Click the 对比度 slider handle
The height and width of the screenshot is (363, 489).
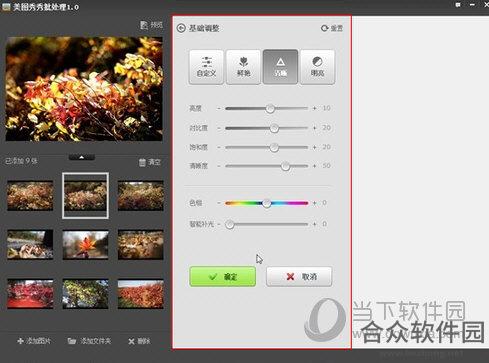click(x=274, y=128)
